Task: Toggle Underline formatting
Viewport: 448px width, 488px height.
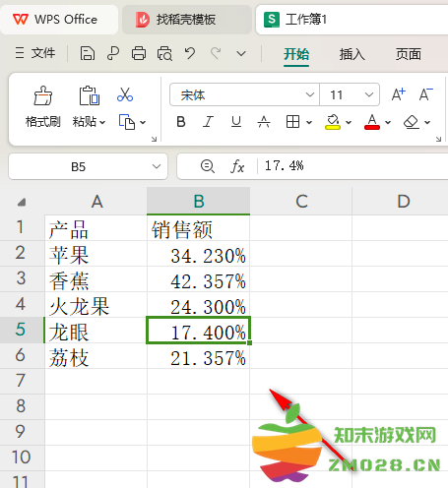Action: 236,122
